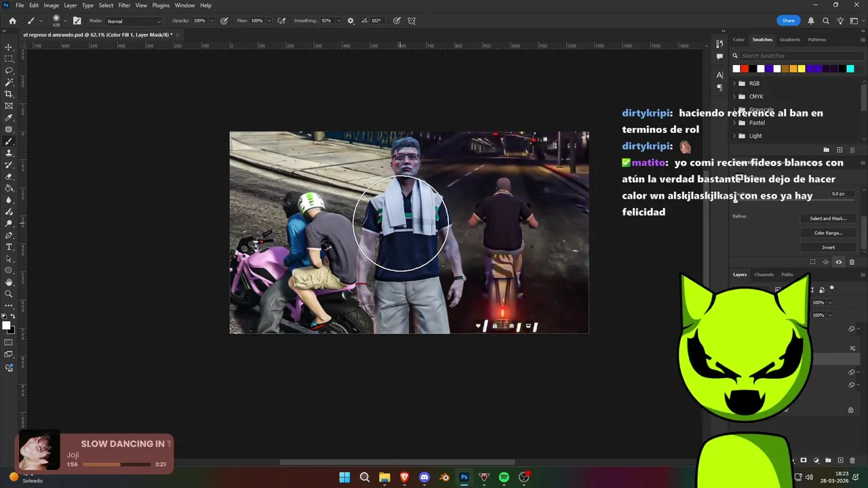The height and width of the screenshot is (488, 868).
Task: Select the Ellipse shape tool
Action: coord(9,270)
